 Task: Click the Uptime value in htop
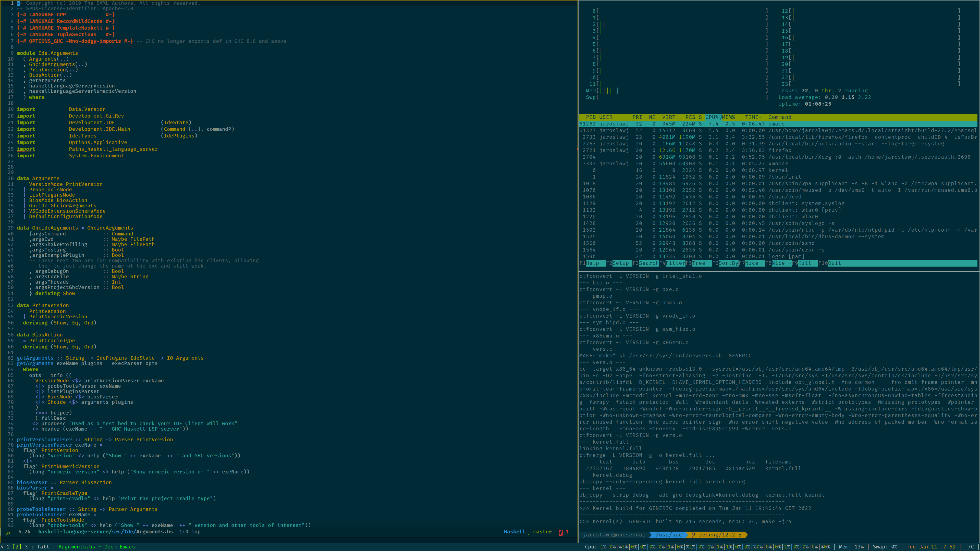tap(818, 104)
